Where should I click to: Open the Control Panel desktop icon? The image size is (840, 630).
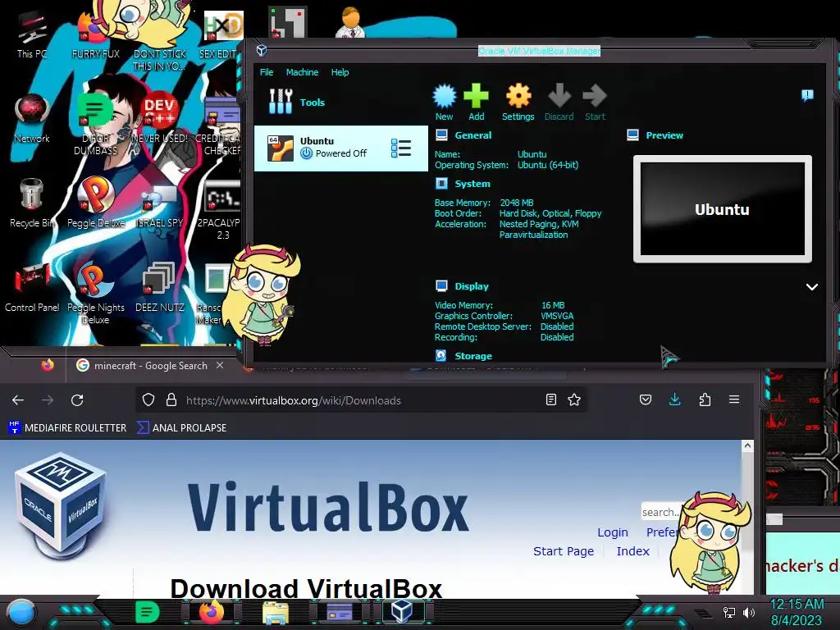[32, 288]
